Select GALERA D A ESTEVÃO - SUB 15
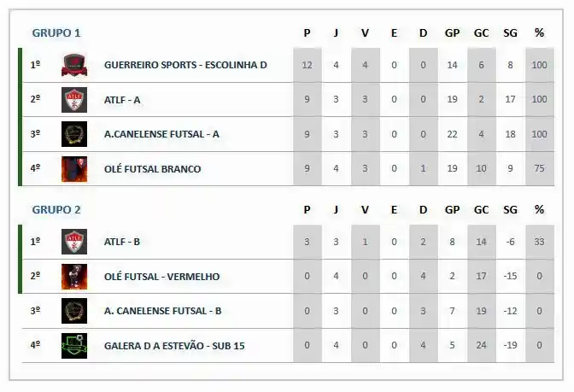 tap(174, 346)
